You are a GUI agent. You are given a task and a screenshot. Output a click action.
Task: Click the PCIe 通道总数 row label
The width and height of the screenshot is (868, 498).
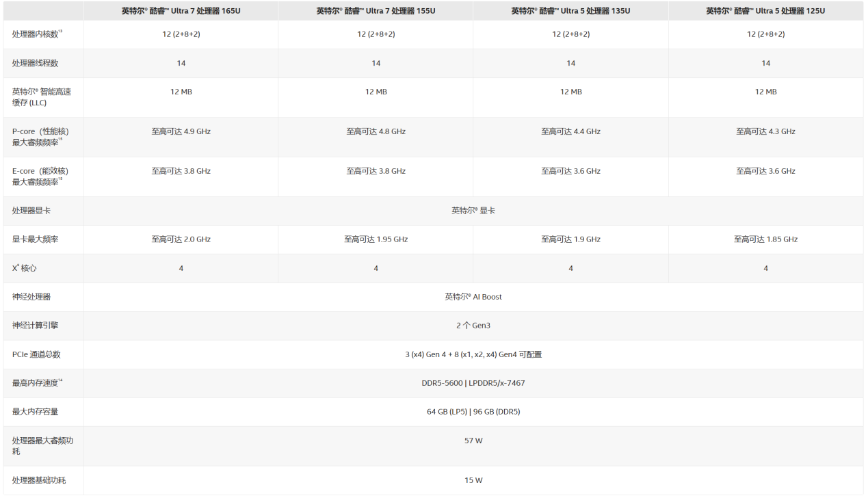point(36,354)
